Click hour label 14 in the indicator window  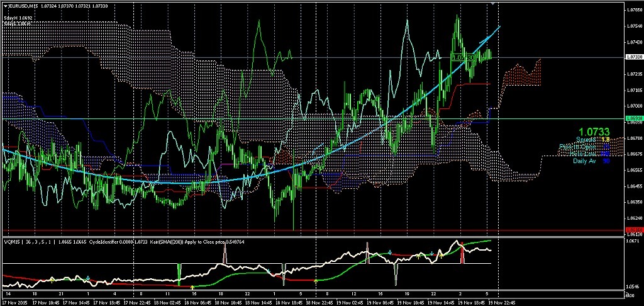(x=8, y=294)
